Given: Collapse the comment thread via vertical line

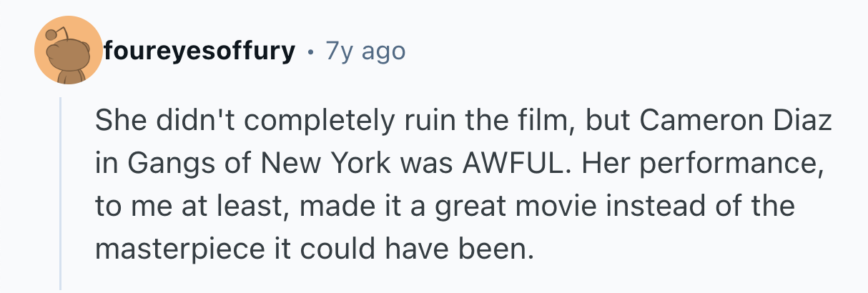Looking at the screenshot, I should click(61, 193).
